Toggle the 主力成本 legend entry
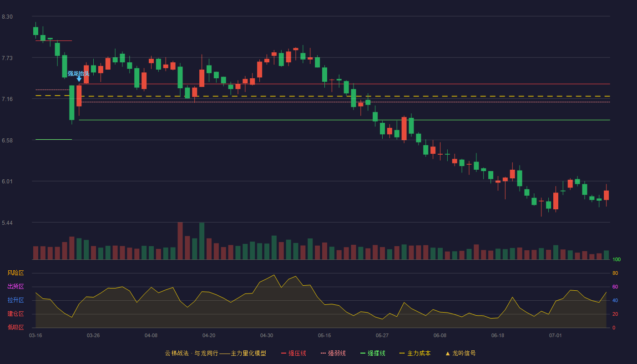637x364 pixels. click(x=415, y=353)
